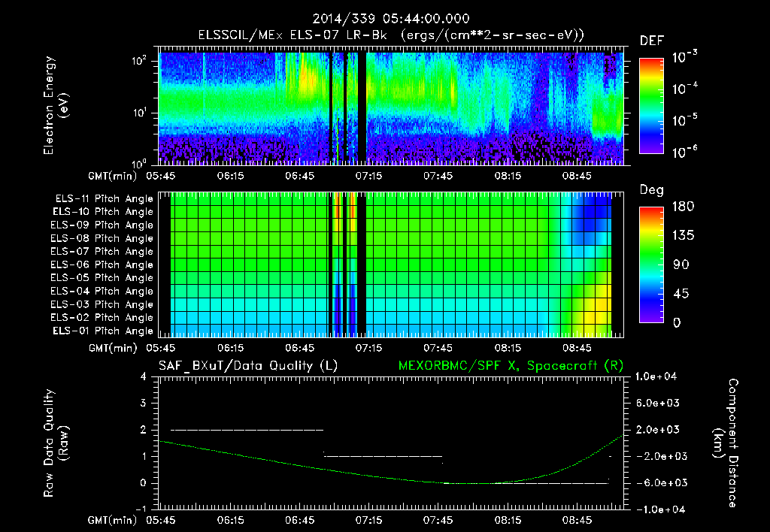Select the ELS-10 Pitch Angle row label
This screenshot has width=770, height=532.
click(x=103, y=212)
